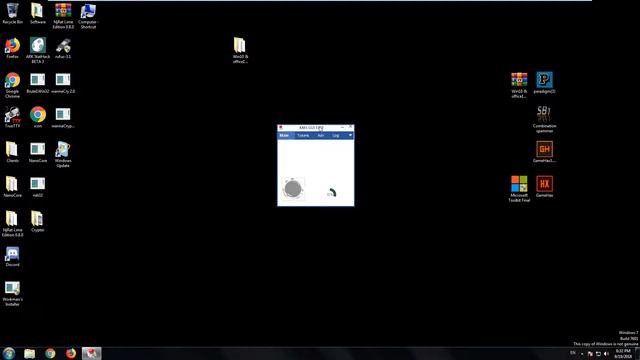Open the Crypter folder on the desktop

(x=38, y=221)
